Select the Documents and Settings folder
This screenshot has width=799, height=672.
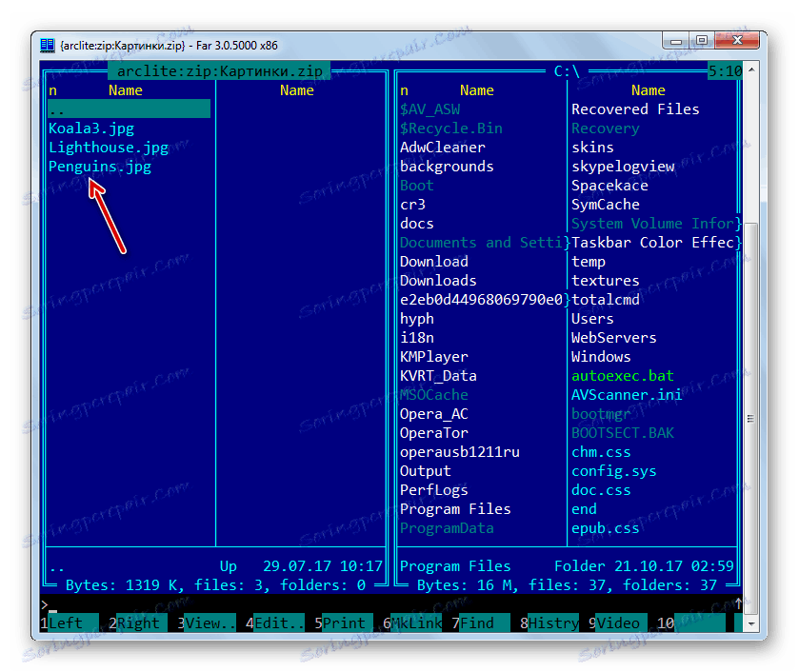[482, 243]
